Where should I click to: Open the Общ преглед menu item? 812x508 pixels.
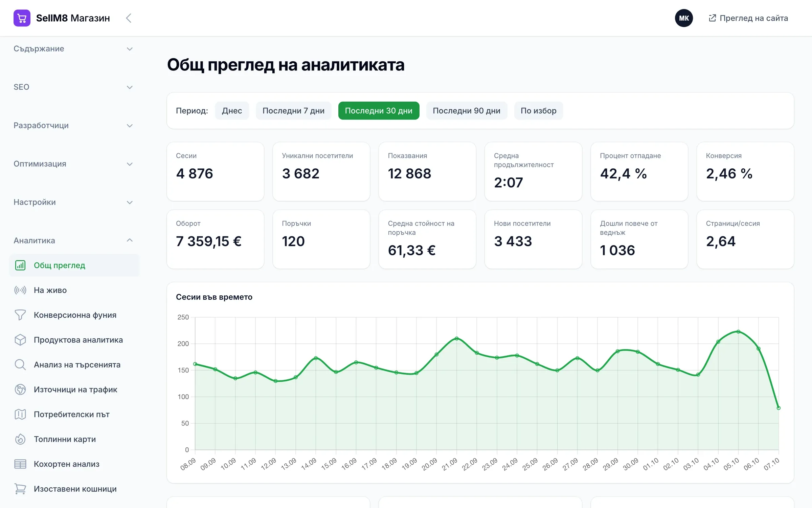pos(74,265)
